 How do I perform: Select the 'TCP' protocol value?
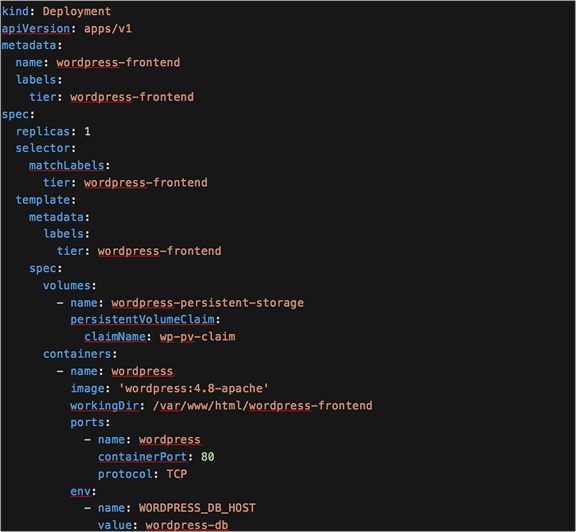(x=177, y=474)
